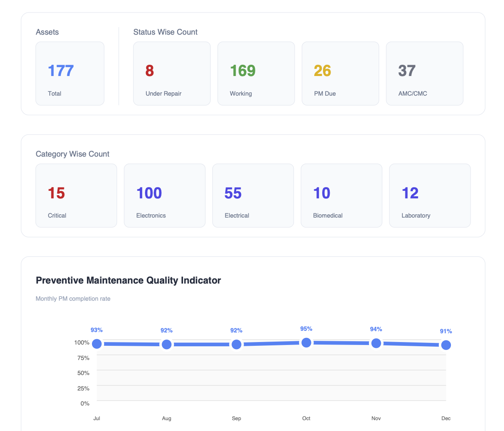Open the Electronics category card
The height and width of the screenshot is (431, 504).
[x=165, y=195]
